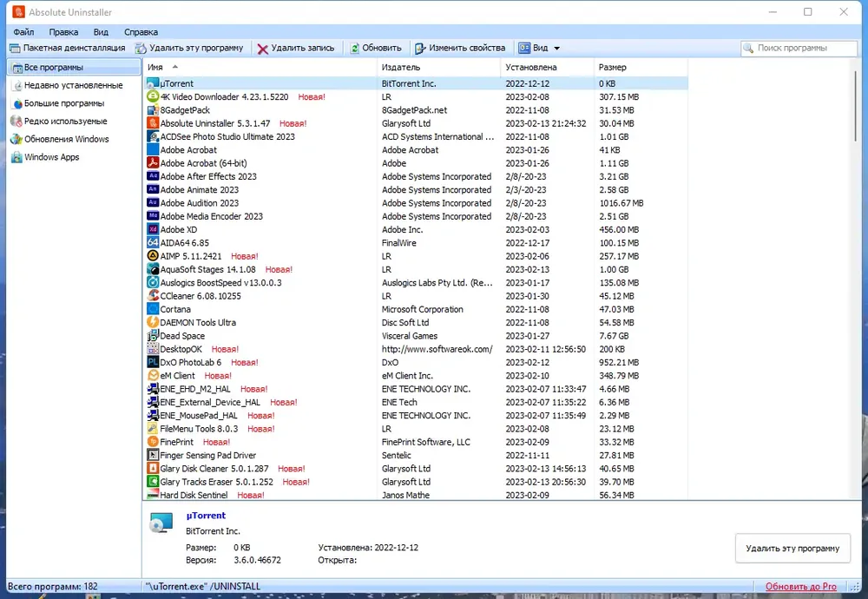Sort list by the Имя column header
The image size is (868, 599).
[259, 67]
